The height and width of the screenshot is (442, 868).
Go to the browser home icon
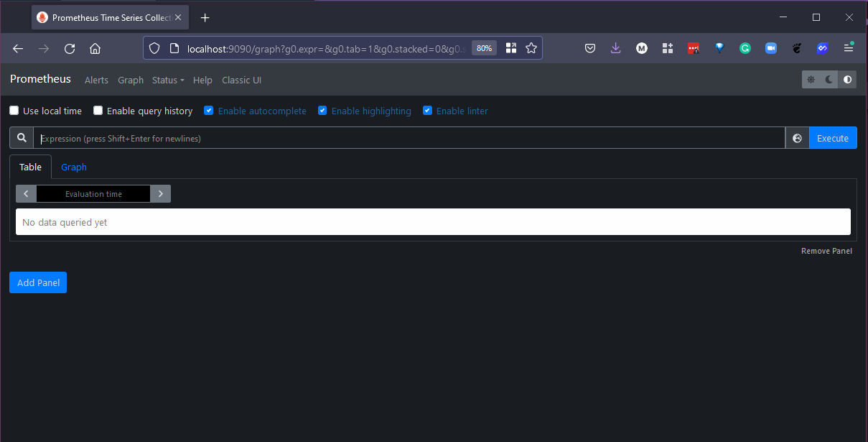(95, 48)
